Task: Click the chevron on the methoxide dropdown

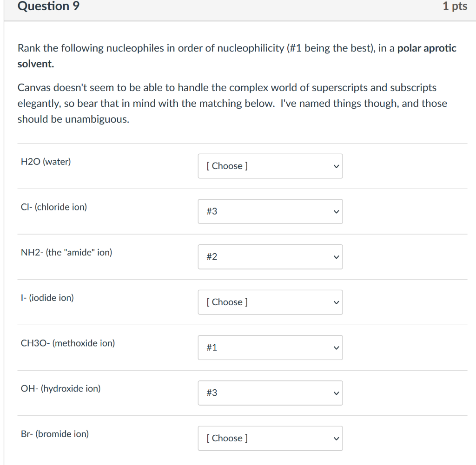Action: pos(336,347)
